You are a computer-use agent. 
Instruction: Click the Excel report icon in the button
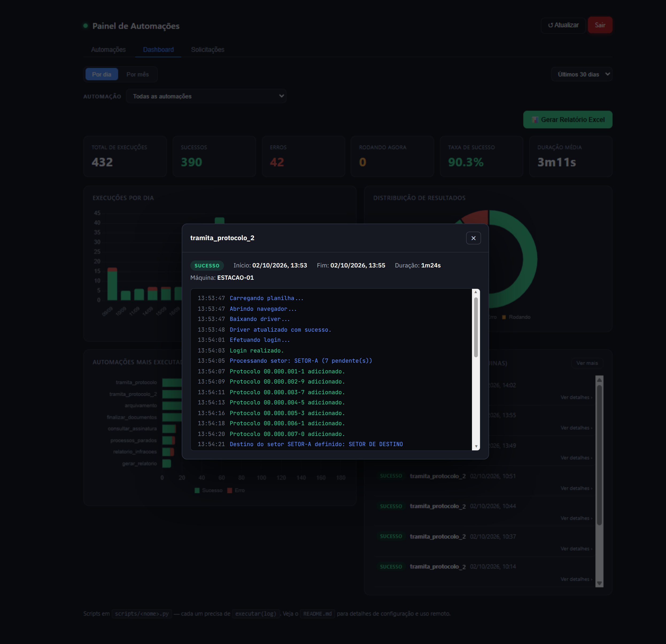[x=535, y=120]
